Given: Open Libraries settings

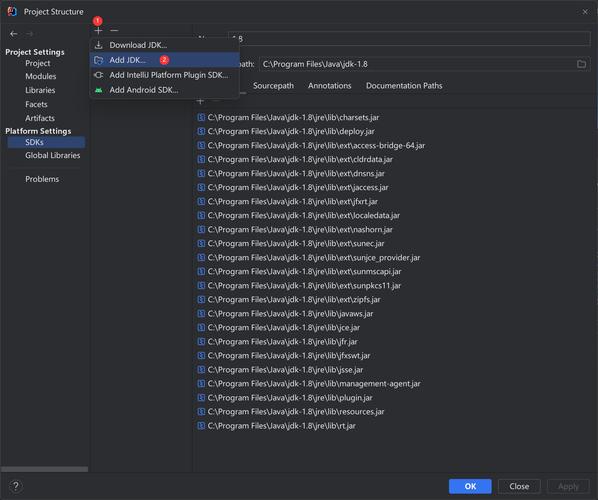Looking at the screenshot, I should click(40, 90).
